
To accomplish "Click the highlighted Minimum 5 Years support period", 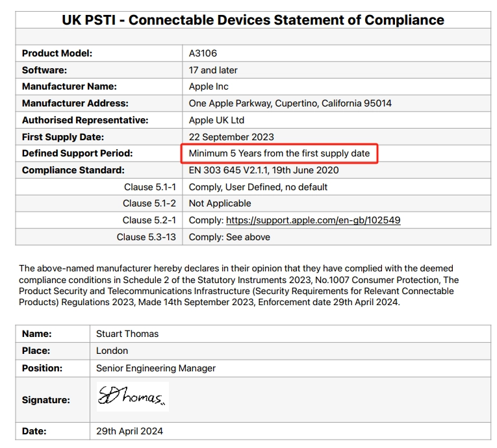I will click(x=279, y=153).
